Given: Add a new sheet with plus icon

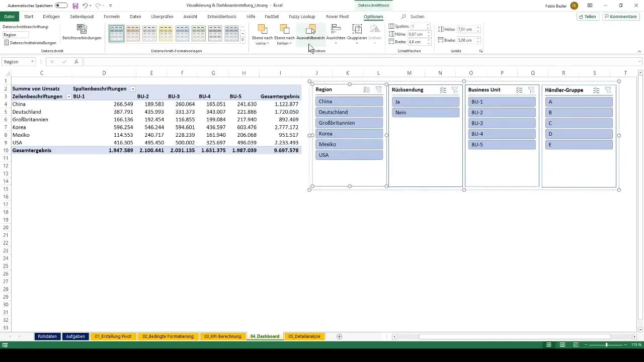Looking at the screenshot, I should [339, 336].
